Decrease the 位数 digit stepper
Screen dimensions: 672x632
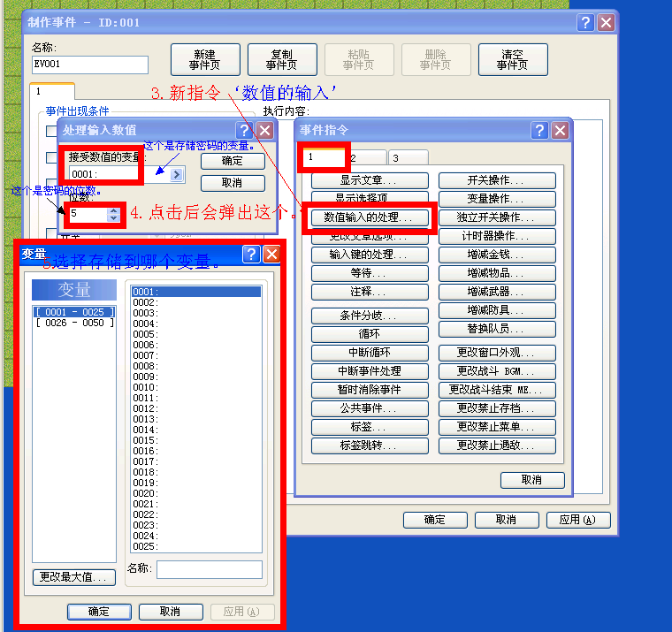pos(113,218)
